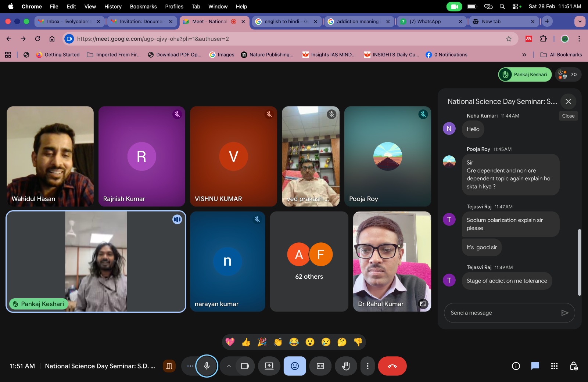Open more options three-dot menu
This screenshot has height=382, width=588.
(367, 366)
